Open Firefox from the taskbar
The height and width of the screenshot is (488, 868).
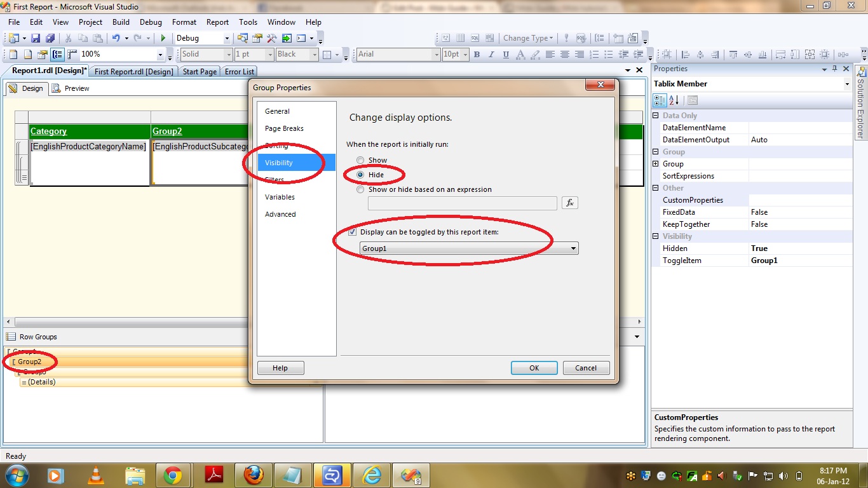253,475
